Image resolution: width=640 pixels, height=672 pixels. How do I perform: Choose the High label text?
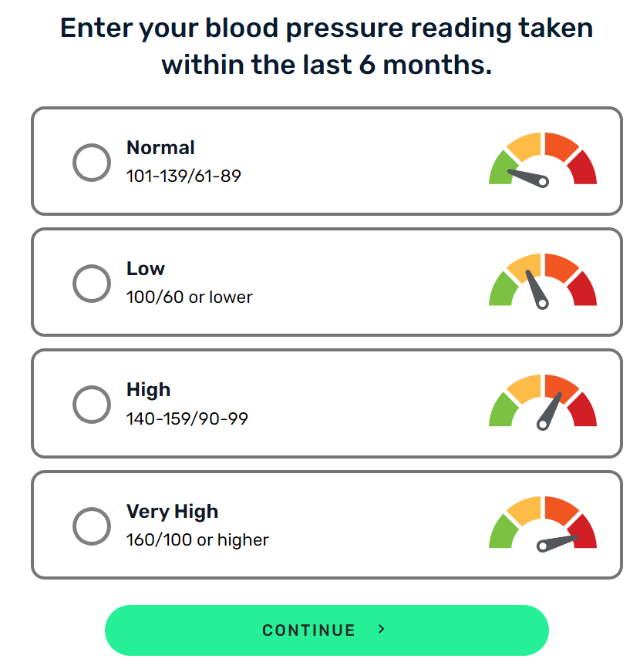point(148,391)
